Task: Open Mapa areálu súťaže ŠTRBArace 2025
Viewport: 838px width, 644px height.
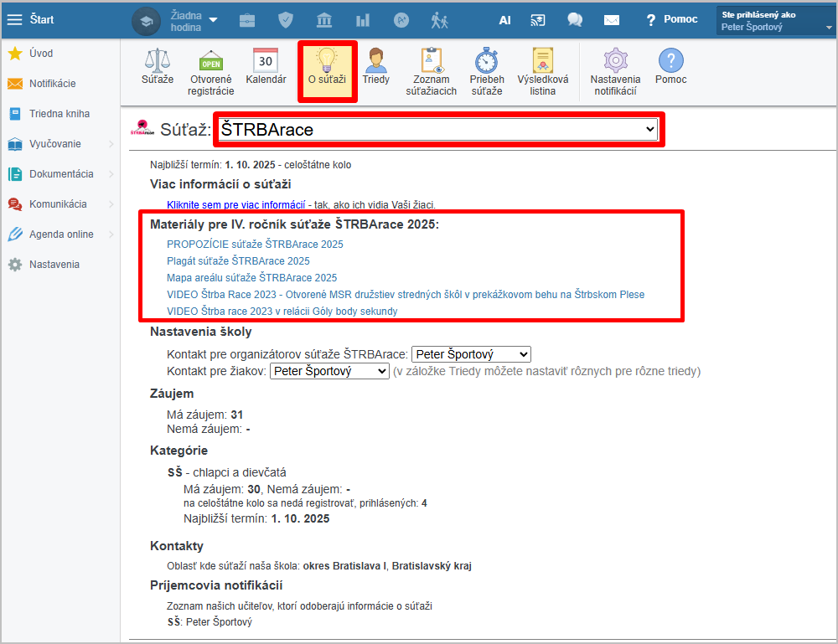Action: click(x=251, y=277)
